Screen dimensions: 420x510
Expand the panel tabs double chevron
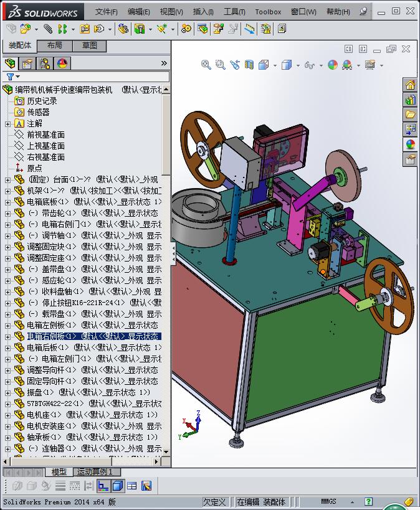(x=164, y=63)
